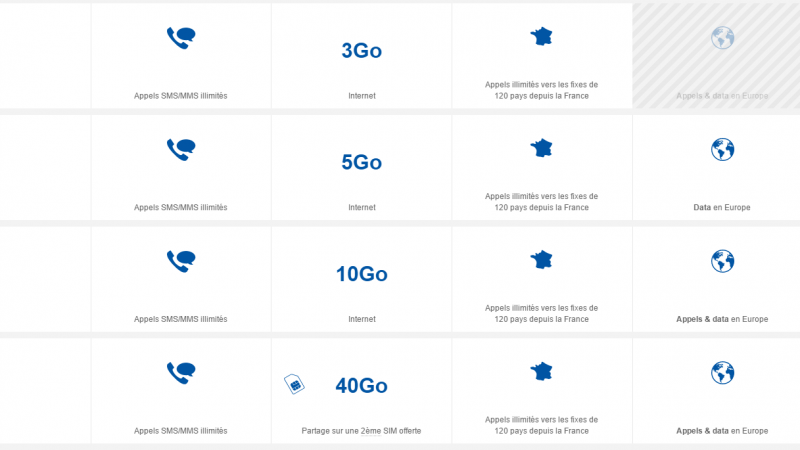The height and width of the screenshot is (450, 800).
Task: Click 'Data en Europe' label in 5Go row
Action: point(722,208)
